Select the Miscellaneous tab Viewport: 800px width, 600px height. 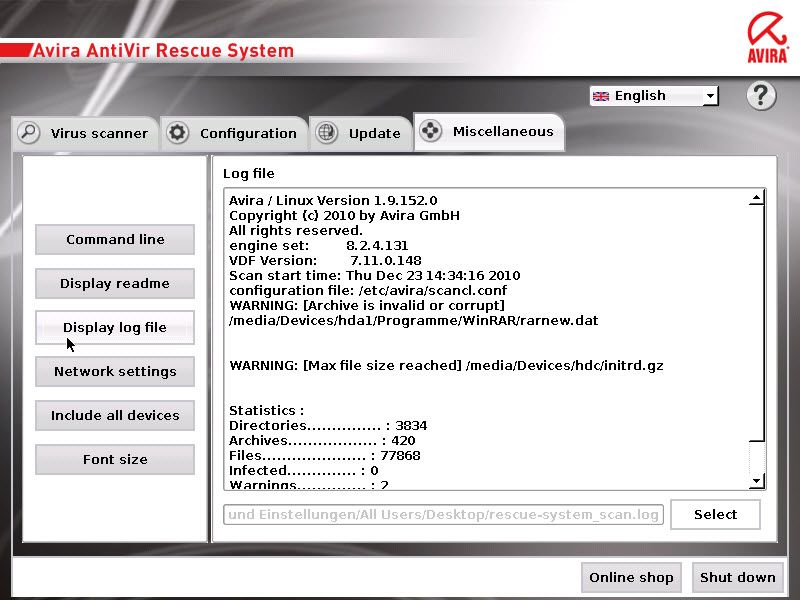pyautogui.click(x=489, y=132)
